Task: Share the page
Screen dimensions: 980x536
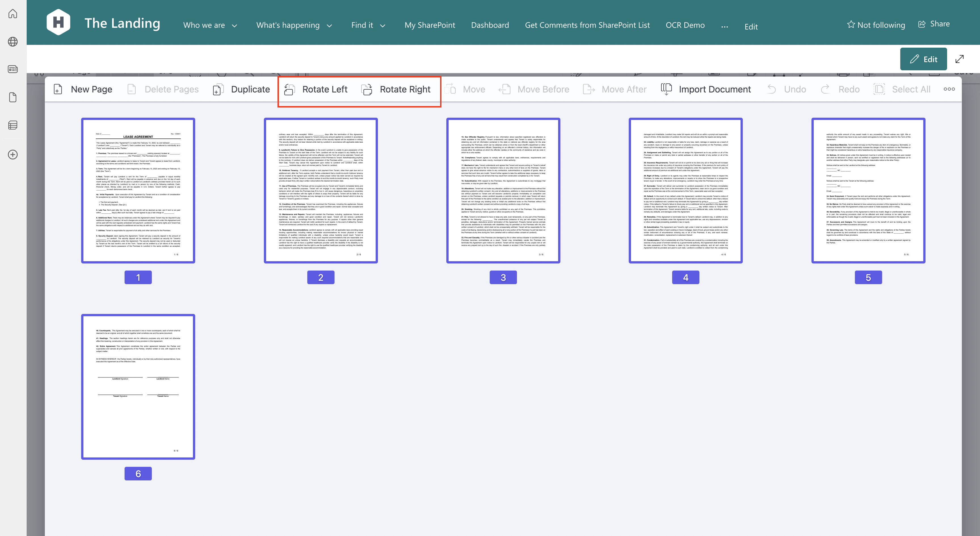Action: [x=933, y=24]
